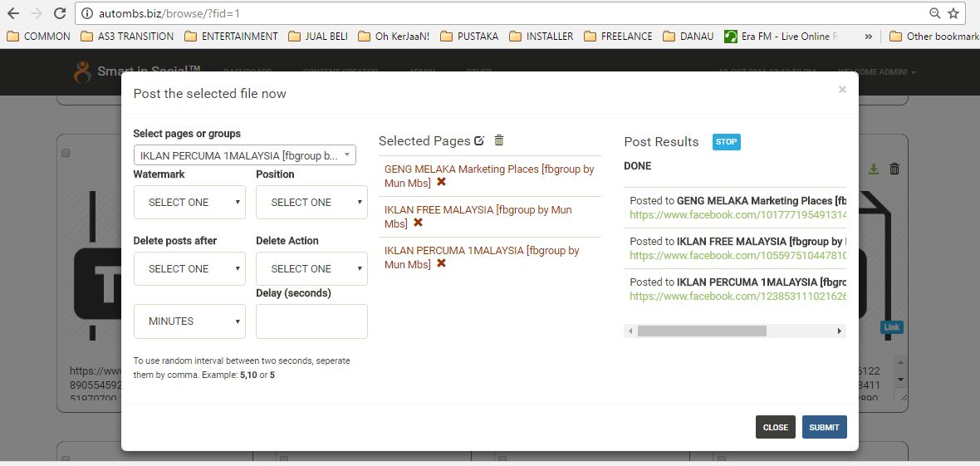Click the browser back arrow
The height and width of the screenshot is (466, 980).
tap(13, 13)
